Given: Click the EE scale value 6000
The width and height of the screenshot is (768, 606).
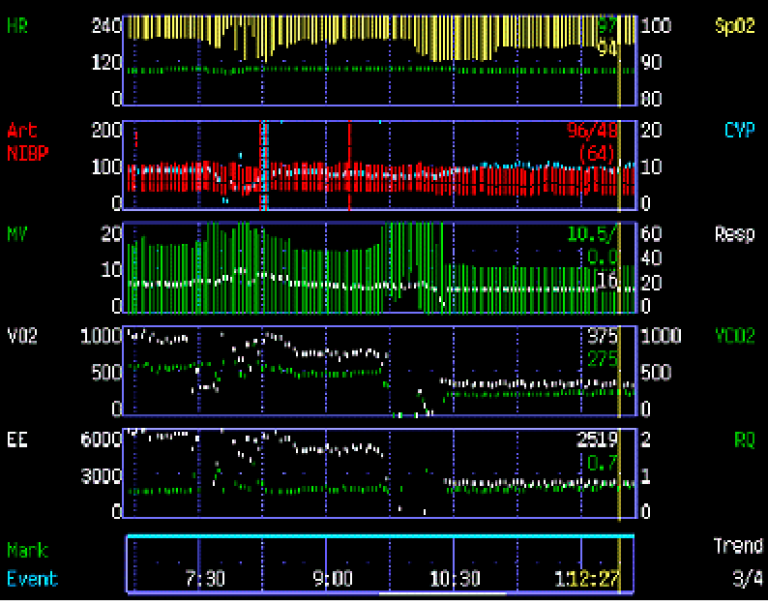Looking at the screenshot, I should (101, 440).
